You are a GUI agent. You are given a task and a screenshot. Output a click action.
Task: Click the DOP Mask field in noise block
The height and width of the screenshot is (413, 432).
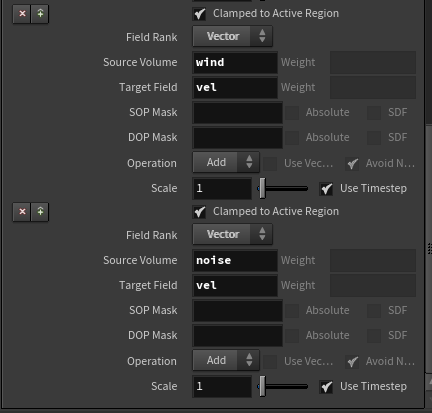click(237, 336)
